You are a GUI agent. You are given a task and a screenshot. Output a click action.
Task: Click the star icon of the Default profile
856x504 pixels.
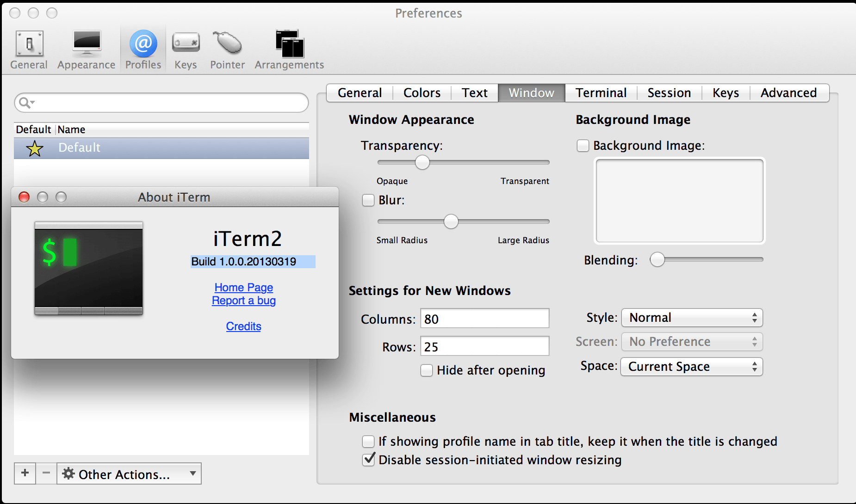pyautogui.click(x=35, y=148)
